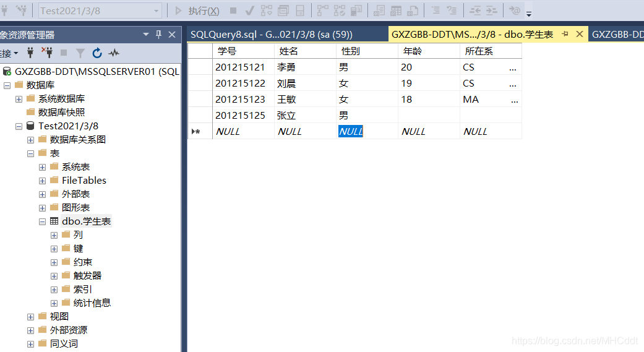The image size is (644, 352).
Task: Select the Results to File icon
Action: click(x=413, y=11)
